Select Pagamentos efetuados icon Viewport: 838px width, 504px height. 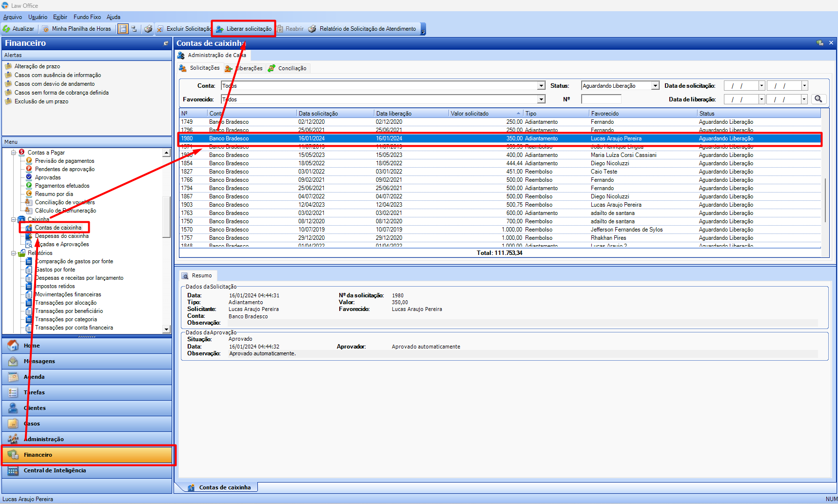pos(29,186)
